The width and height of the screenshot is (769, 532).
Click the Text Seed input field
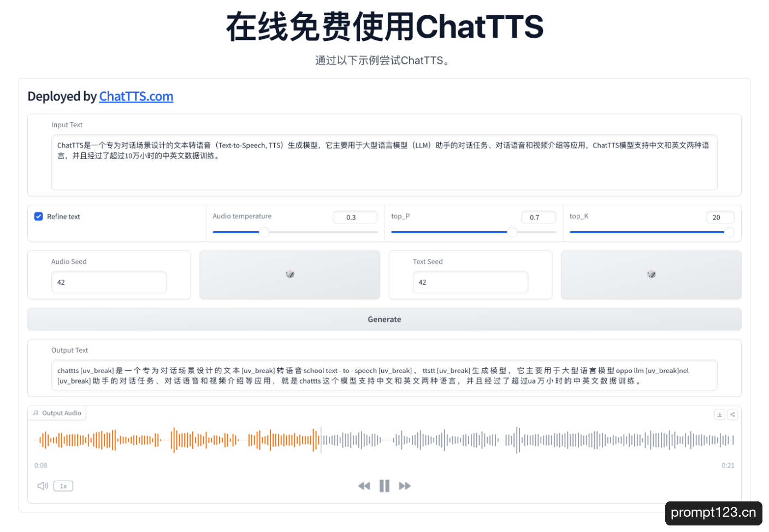click(x=470, y=282)
